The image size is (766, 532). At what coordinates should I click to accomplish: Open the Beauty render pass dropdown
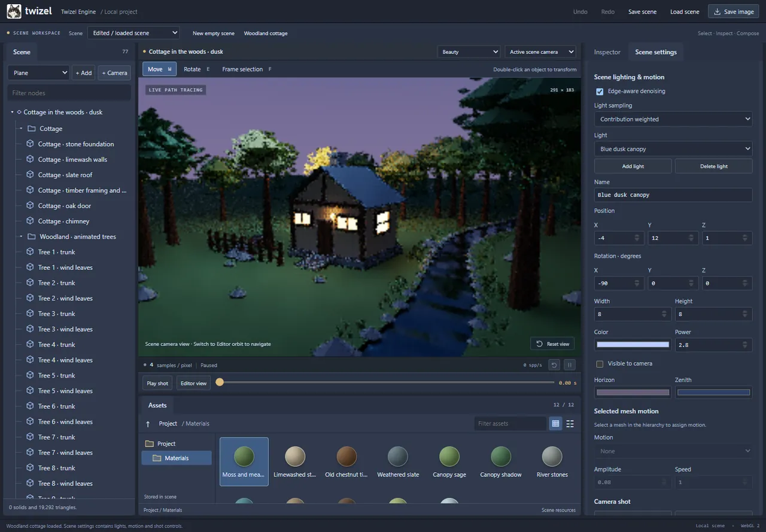469,52
